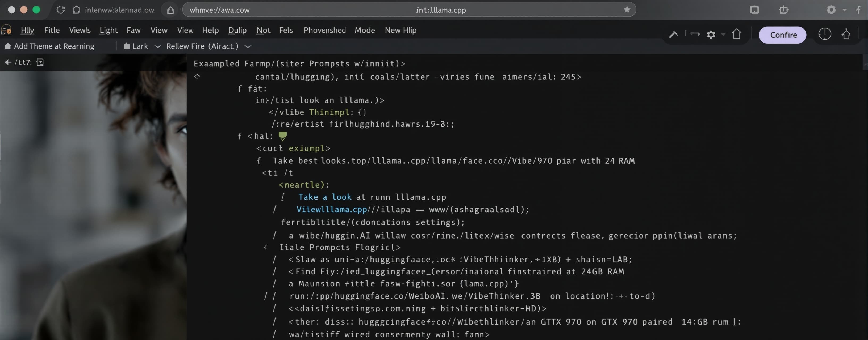
Task: Click the page info icon beside inlenww:alennad.ow
Action: (x=77, y=10)
